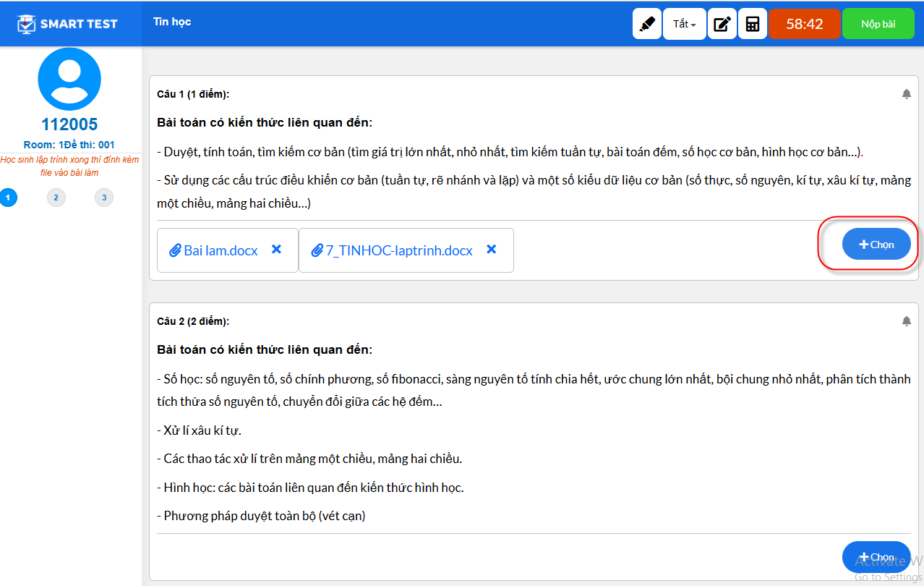Screen dimensions: 924x586
Task: Remove the 7_TINHOC-laptrinh.docx attachment
Action: [x=492, y=249]
